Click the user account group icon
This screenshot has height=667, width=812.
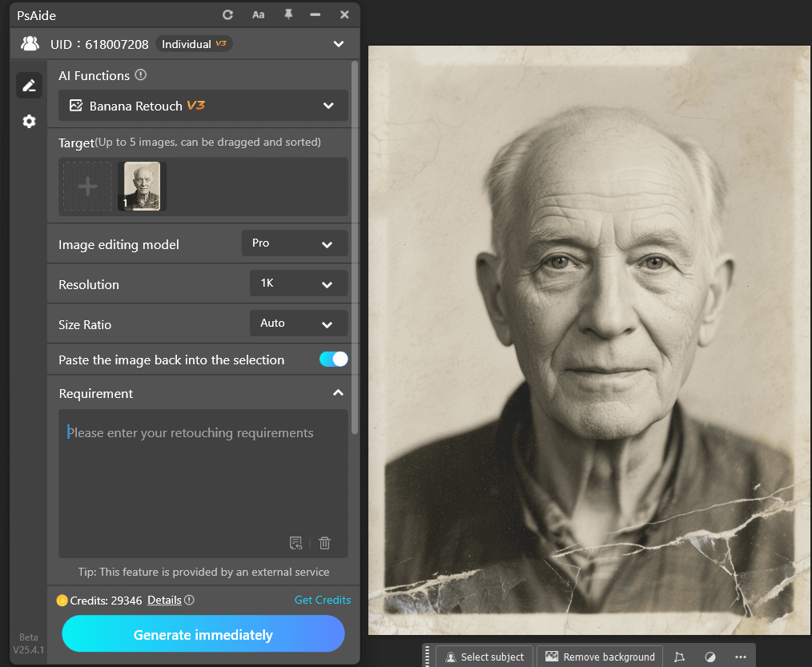tap(29, 44)
